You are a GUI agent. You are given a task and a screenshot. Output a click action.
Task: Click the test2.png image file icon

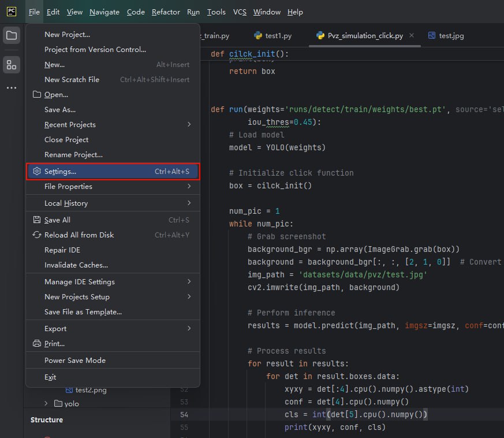pyautogui.click(x=69, y=390)
